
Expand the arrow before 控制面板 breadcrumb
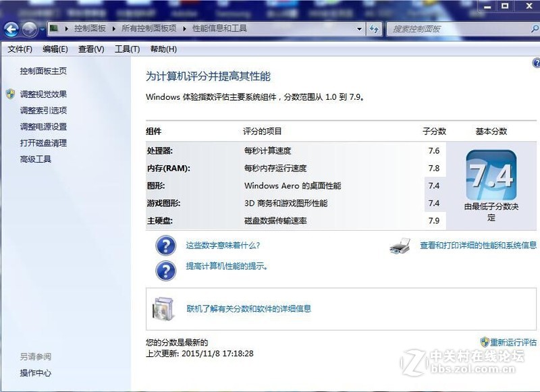[66, 28]
